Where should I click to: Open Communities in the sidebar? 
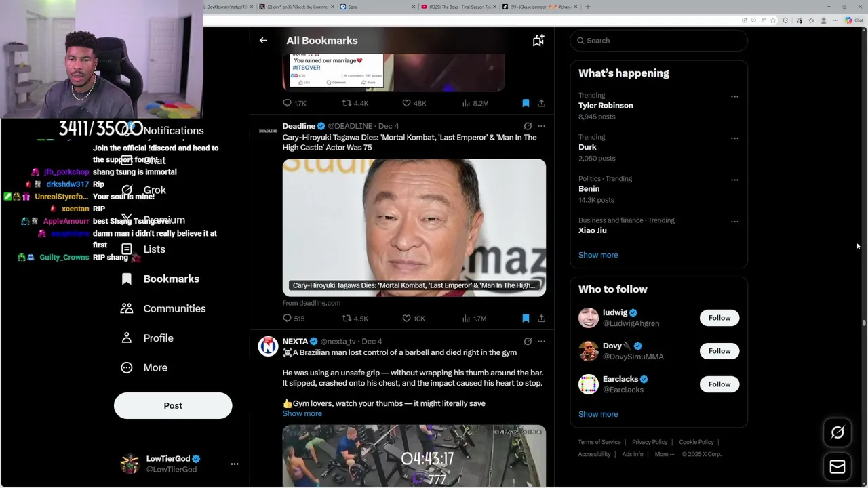point(163,308)
